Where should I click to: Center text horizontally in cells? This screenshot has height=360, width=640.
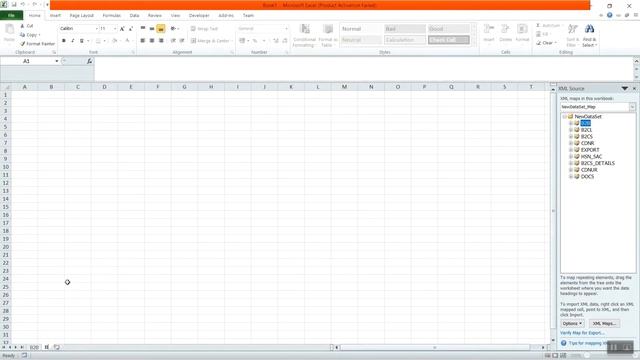(152, 41)
